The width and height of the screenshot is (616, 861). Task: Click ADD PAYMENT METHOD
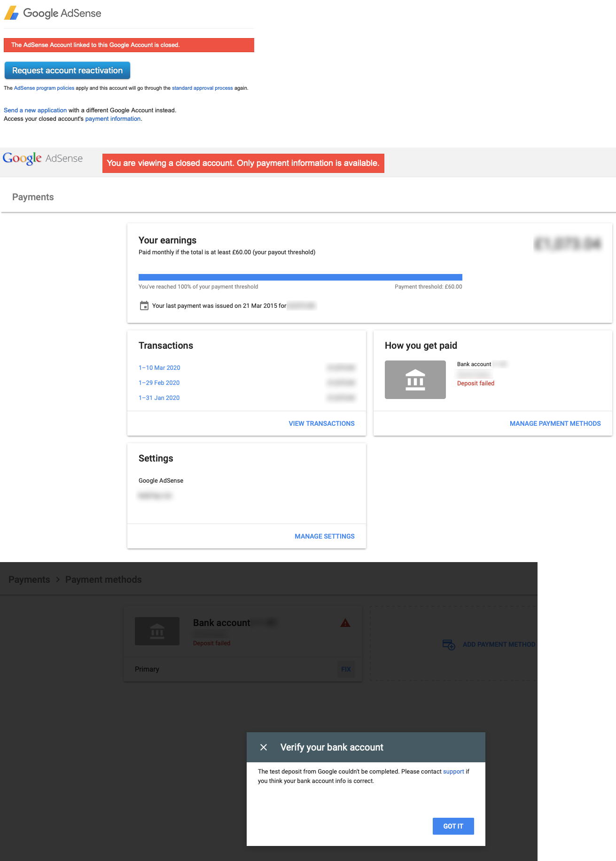point(499,644)
